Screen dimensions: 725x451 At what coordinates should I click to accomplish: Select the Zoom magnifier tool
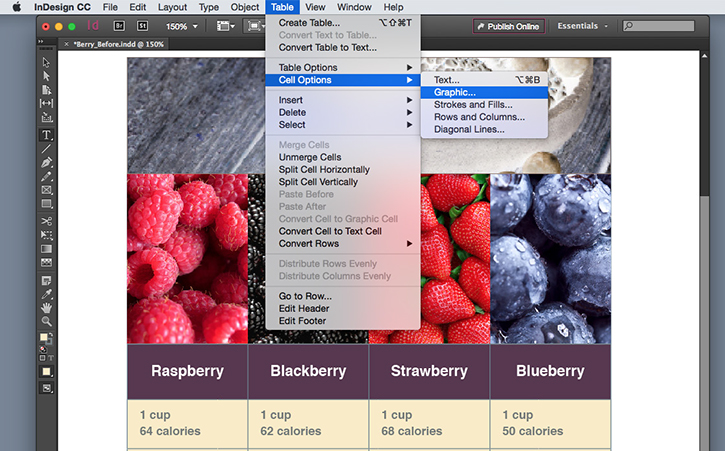pyautogui.click(x=46, y=321)
